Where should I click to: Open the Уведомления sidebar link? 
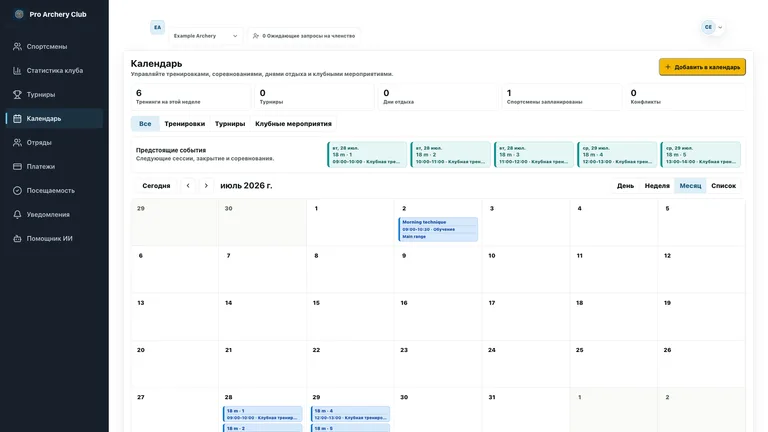[54, 215]
